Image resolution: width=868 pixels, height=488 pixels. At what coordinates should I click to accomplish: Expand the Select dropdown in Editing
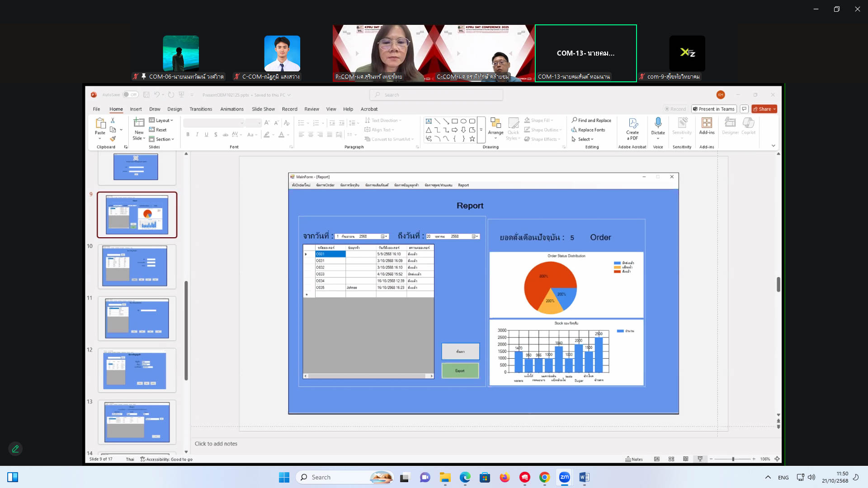(x=583, y=139)
